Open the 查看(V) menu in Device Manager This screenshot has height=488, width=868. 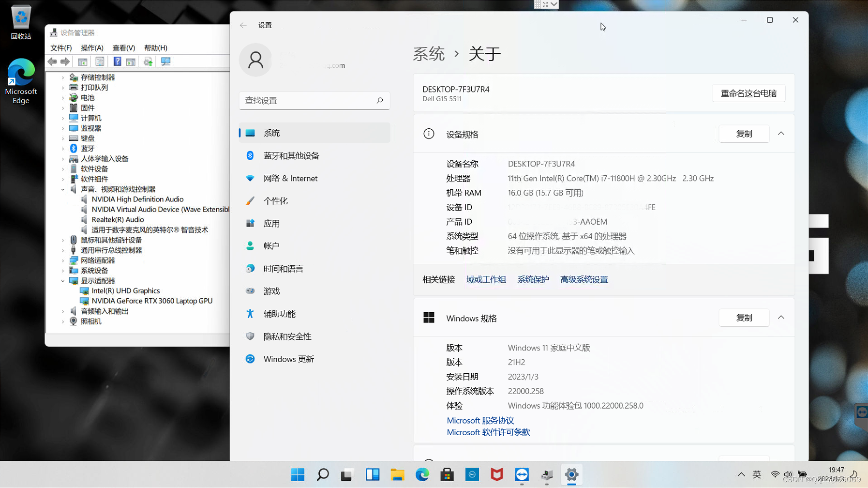(x=124, y=48)
